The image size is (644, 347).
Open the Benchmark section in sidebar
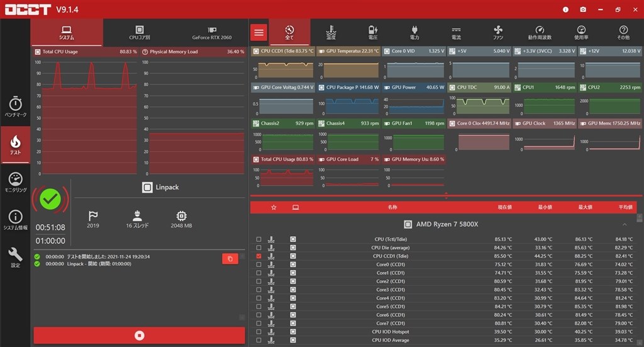tap(15, 106)
